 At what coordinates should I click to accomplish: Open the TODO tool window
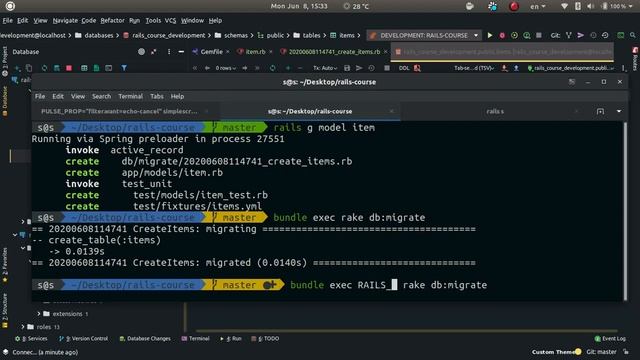click(x=266, y=339)
